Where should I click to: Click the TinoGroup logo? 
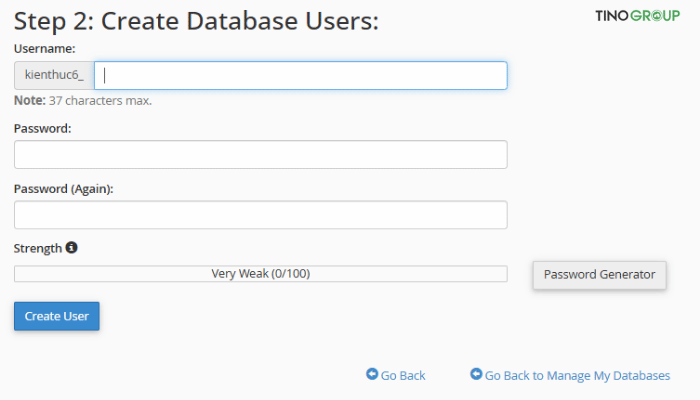click(637, 16)
